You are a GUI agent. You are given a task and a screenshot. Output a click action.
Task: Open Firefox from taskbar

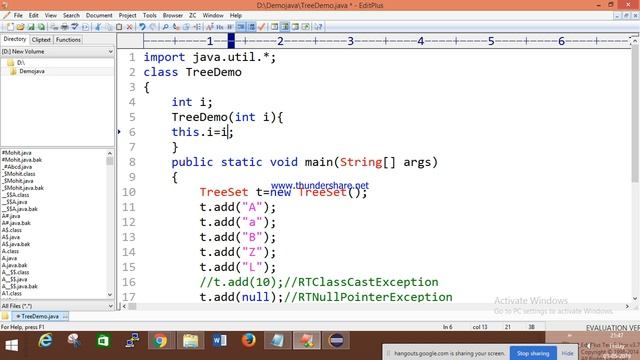[x=248, y=341]
